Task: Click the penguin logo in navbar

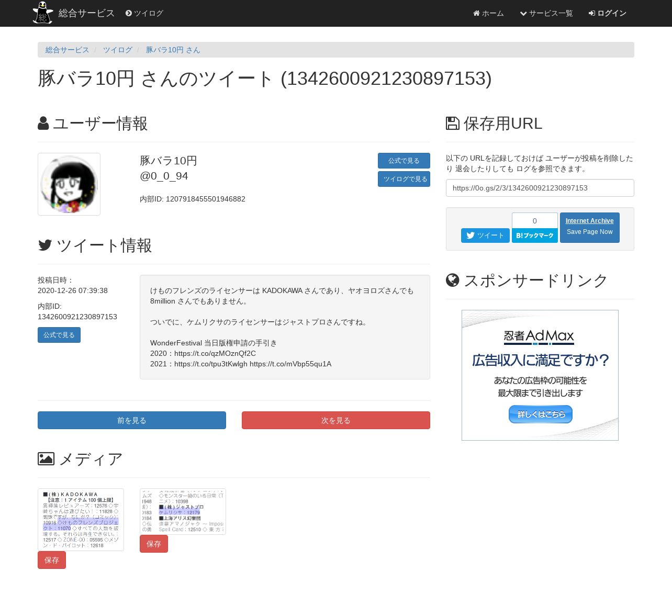Action: (42, 13)
